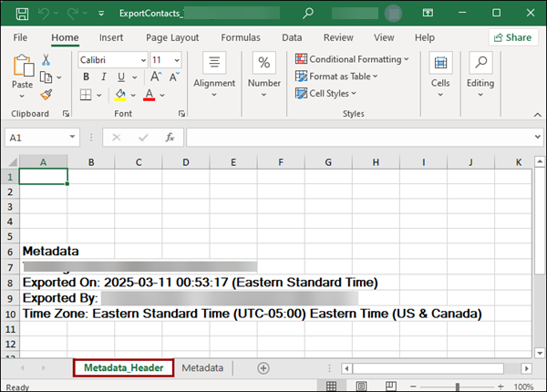Open the Calibri font name dropdown
Image resolution: width=547 pixels, height=392 pixels.
point(111,59)
